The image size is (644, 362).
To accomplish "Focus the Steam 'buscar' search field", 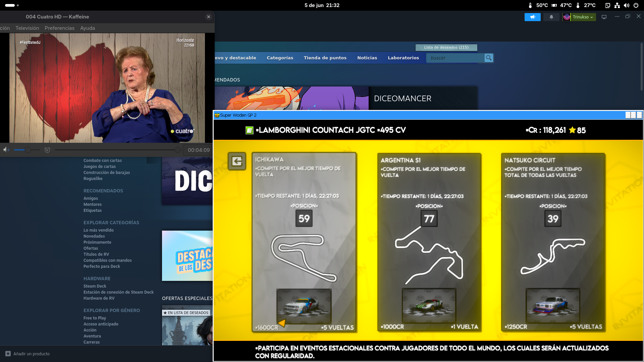I will tap(455, 58).
